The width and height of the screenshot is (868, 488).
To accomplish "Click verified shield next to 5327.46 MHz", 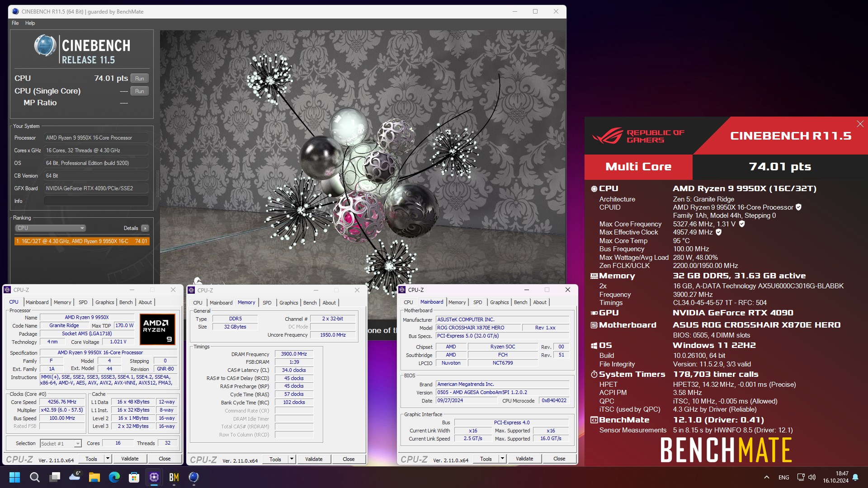I will (x=742, y=224).
